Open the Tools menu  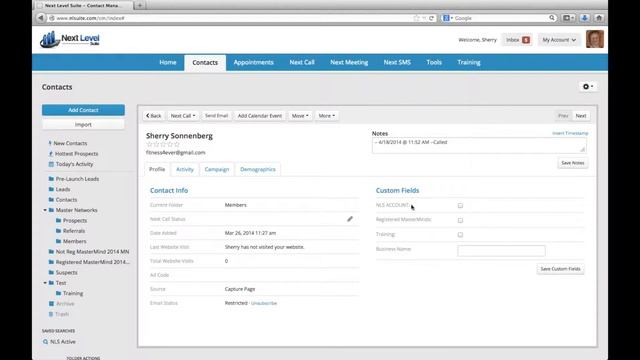point(434,62)
